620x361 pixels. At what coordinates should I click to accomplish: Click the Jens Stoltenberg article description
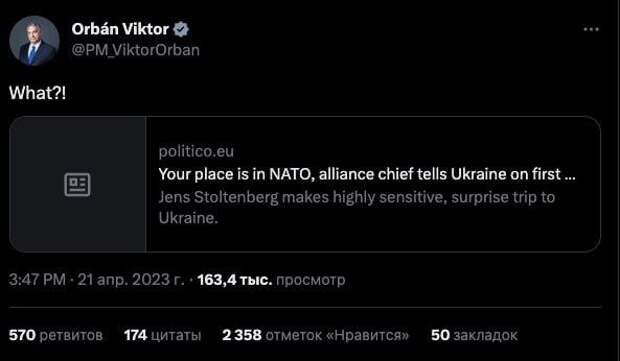[357, 207]
